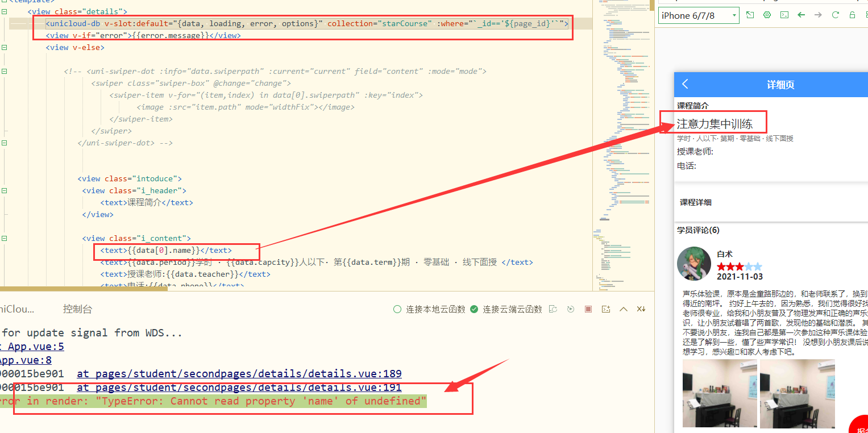
Task: Select the 连接本地云函数 radio button
Action: (397, 309)
